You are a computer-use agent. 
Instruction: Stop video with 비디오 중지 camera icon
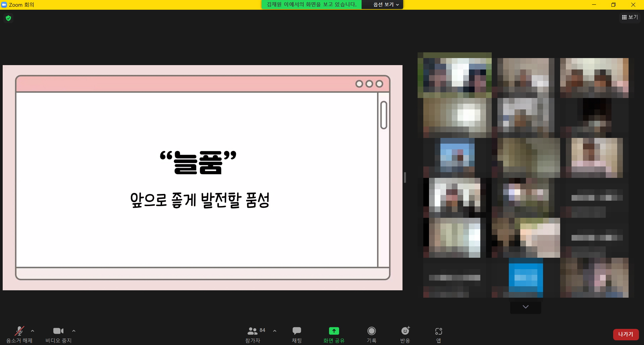coord(58,331)
